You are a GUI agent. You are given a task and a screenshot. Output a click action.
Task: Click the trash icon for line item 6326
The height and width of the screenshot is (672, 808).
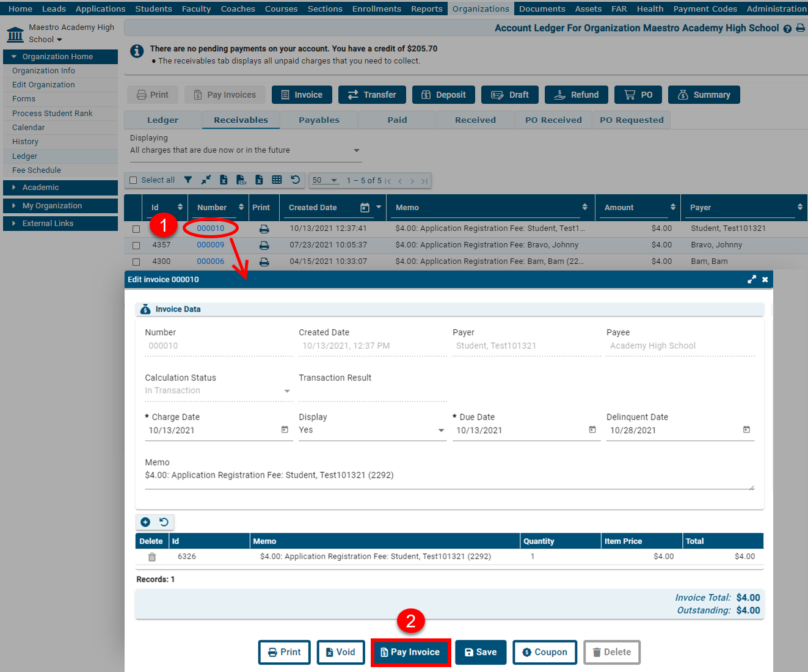(x=152, y=557)
